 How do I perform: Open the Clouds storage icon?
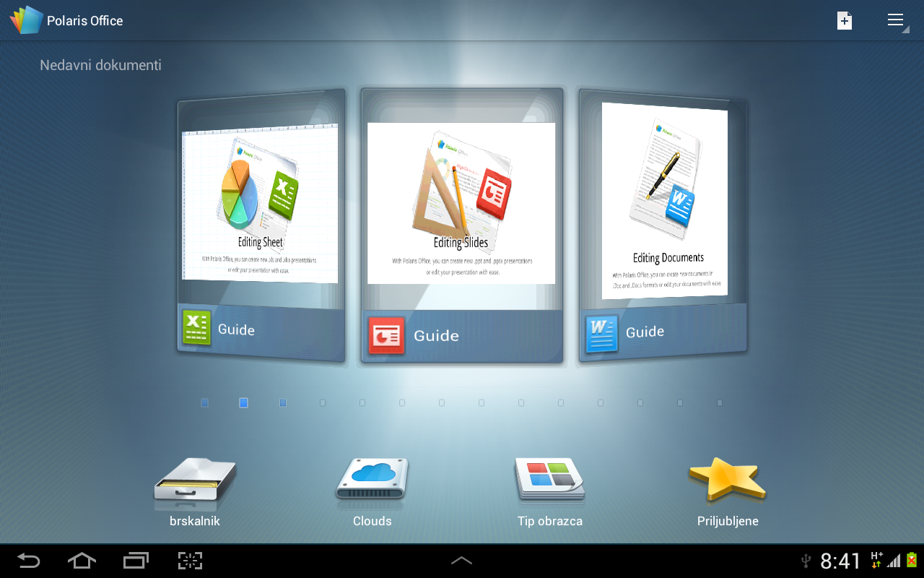click(372, 480)
